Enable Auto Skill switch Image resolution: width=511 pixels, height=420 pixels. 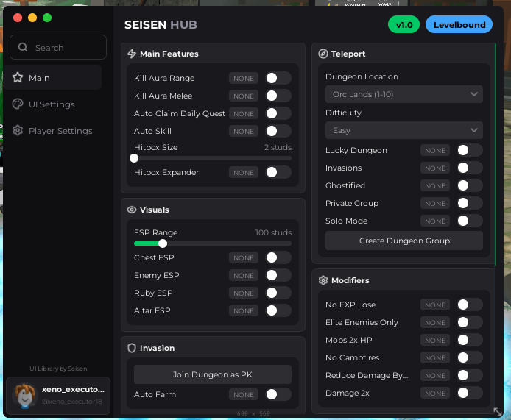(278, 131)
